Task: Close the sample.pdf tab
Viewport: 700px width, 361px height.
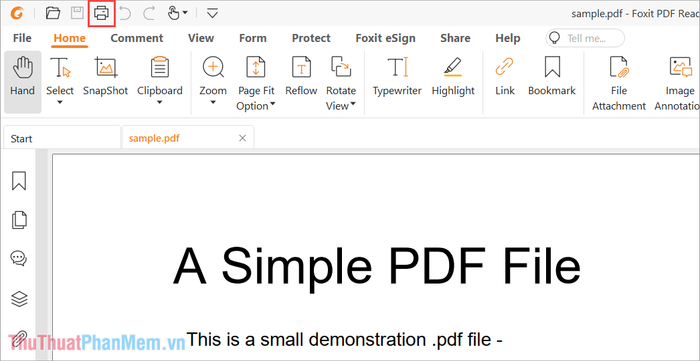Action: pos(242,138)
